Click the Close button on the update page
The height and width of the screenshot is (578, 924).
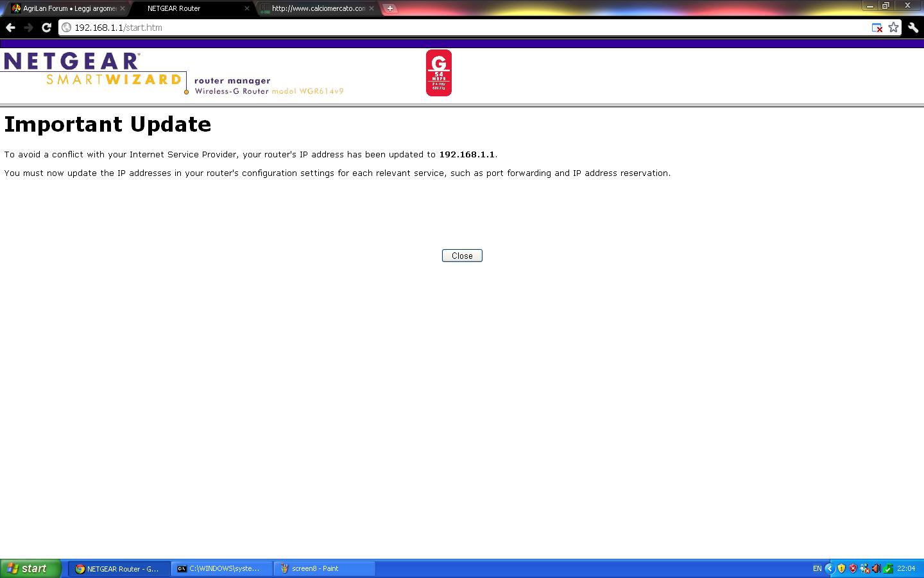click(x=462, y=256)
